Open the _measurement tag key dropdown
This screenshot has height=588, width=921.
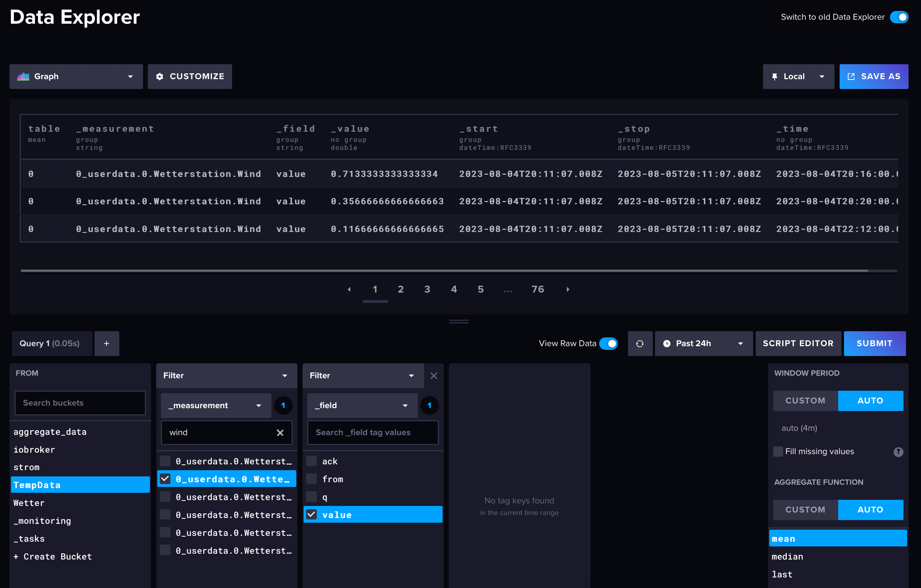point(216,405)
